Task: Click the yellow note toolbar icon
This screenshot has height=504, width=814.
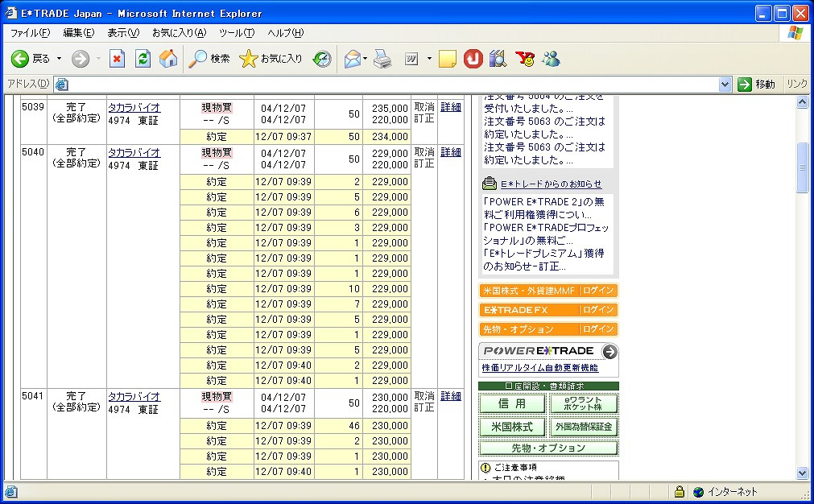Action: (x=448, y=59)
